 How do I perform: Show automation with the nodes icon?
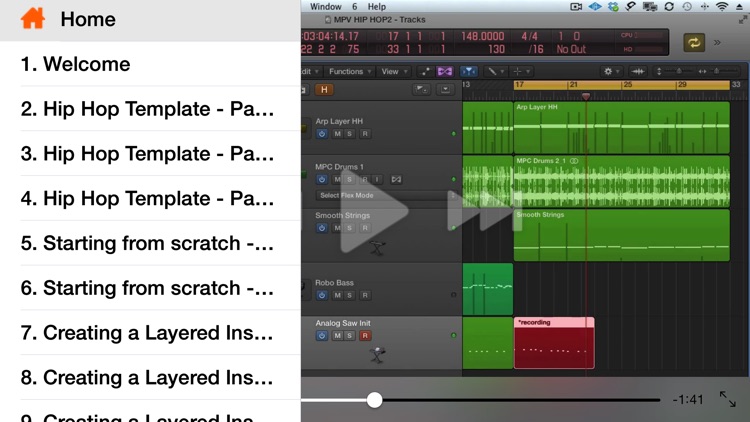(x=424, y=71)
